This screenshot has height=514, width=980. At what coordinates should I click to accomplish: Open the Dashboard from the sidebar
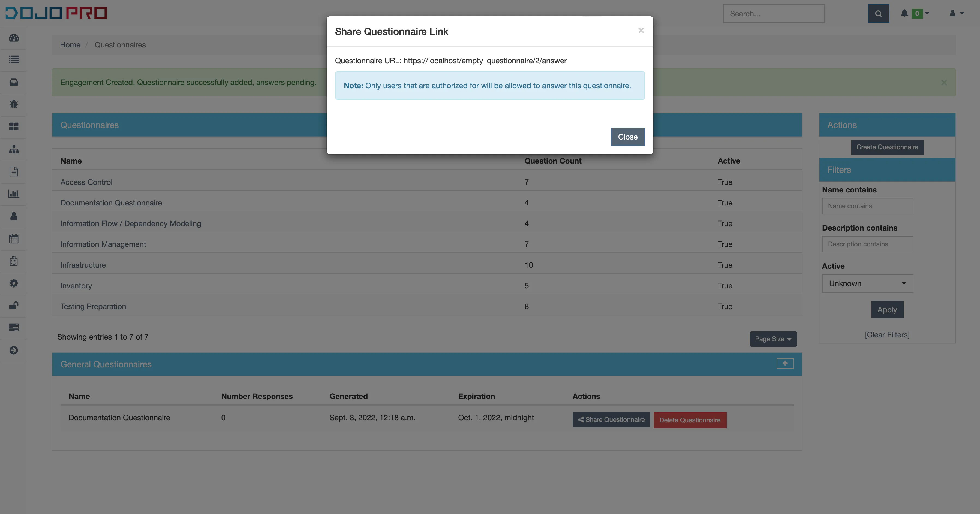[x=14, y=38]
